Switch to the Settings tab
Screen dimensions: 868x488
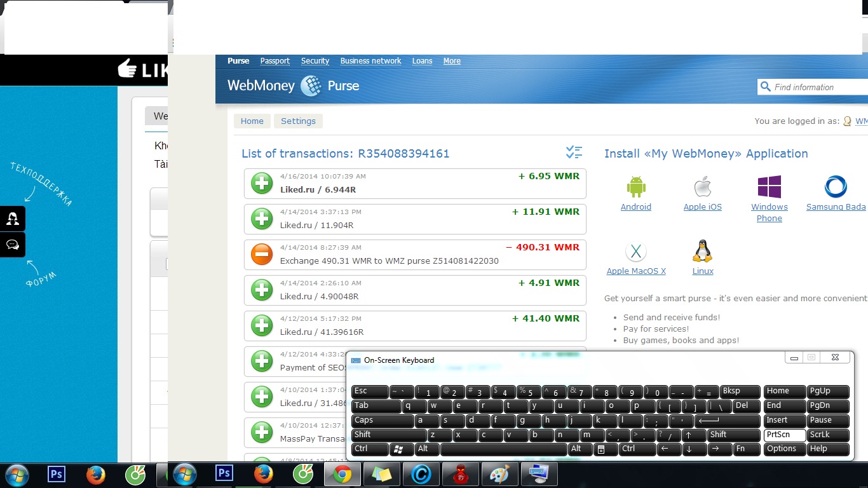298,121
